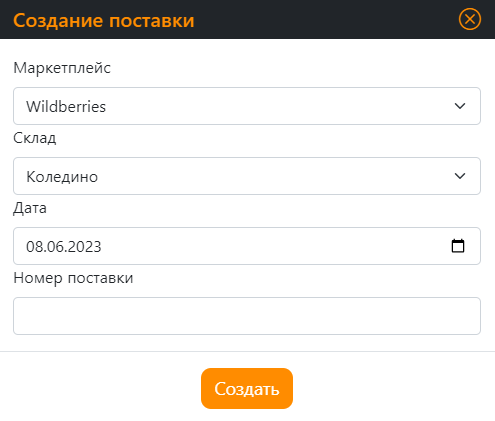Click the orange Создать button

click(x=247, y=388)
